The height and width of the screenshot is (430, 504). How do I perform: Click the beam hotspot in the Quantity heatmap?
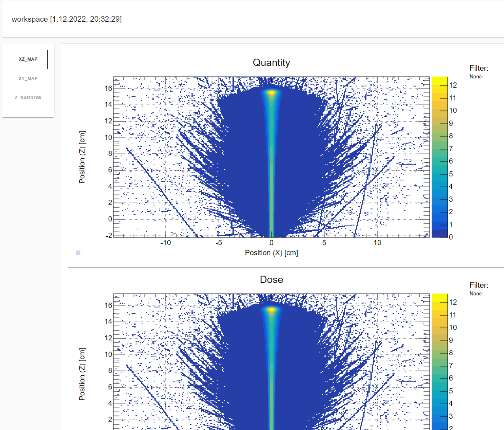tap(272, 93)
